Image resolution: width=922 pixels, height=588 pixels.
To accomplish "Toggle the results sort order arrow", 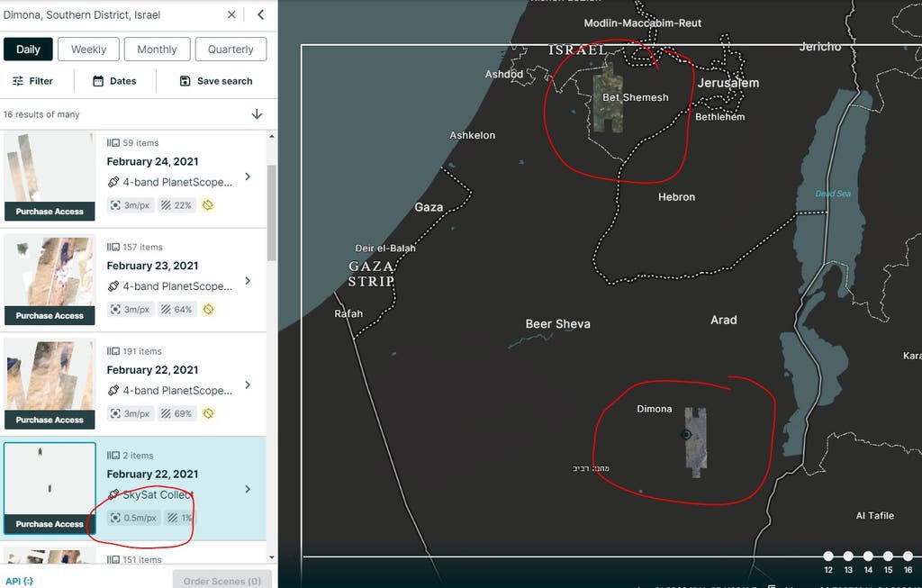I will click(257, 114).
